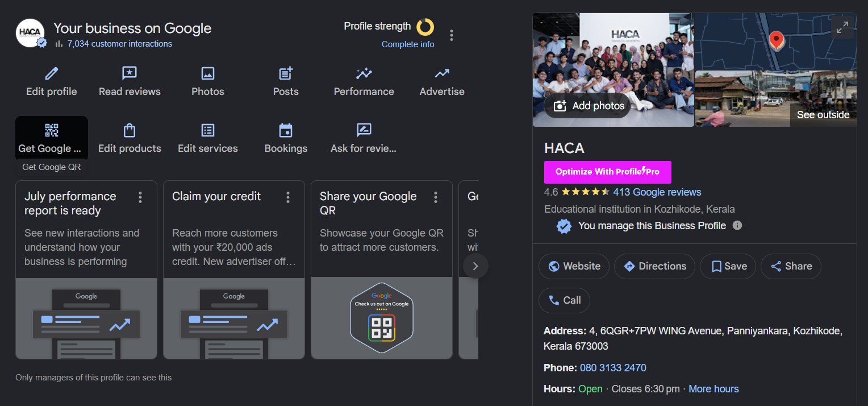Click the Save bookmark button
The height and width of the screenshot is (406, 868).
tap(728, 266)
